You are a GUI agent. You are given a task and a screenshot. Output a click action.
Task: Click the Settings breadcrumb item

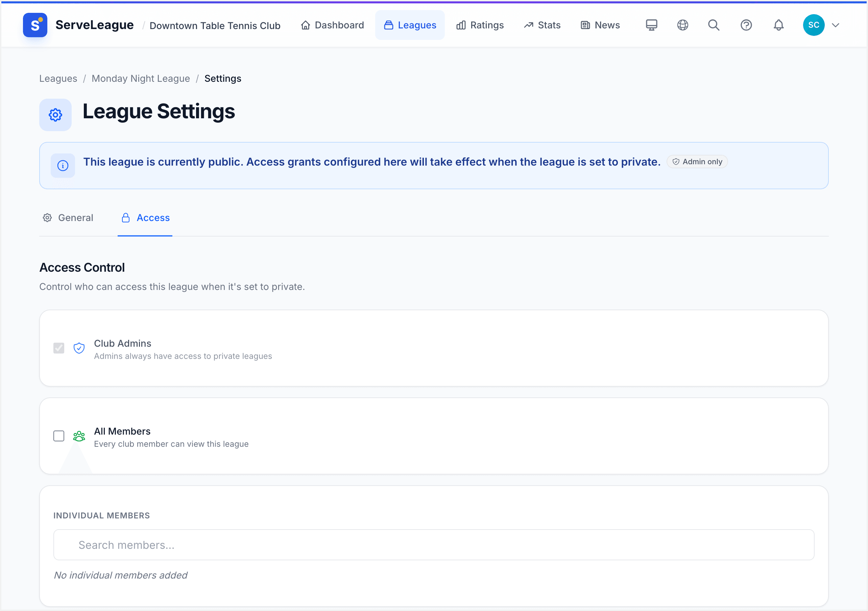[x=223, y=79]
